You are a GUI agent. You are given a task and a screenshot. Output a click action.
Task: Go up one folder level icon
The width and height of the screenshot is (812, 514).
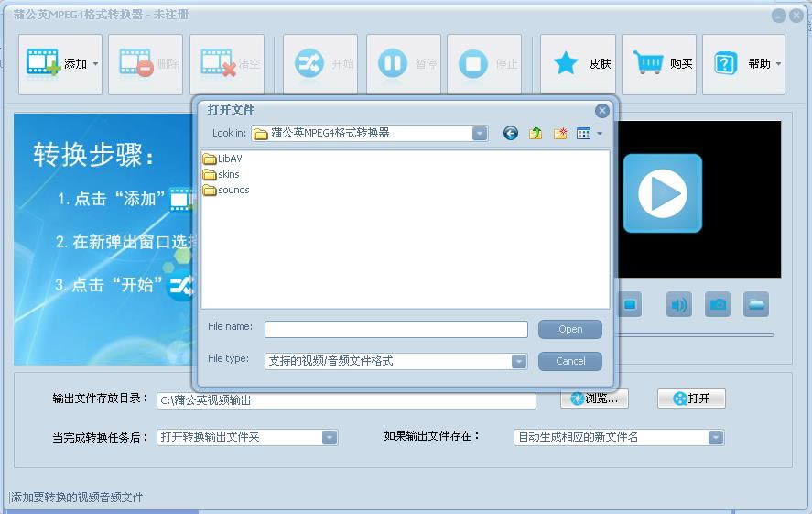[x=536, y=134]
